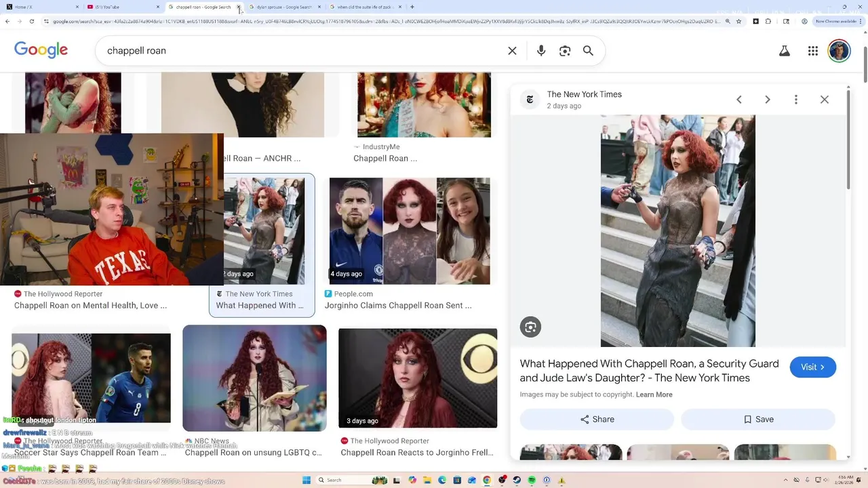
Task: Open Search Labs flask icon
Action: [x=785, y=51]
